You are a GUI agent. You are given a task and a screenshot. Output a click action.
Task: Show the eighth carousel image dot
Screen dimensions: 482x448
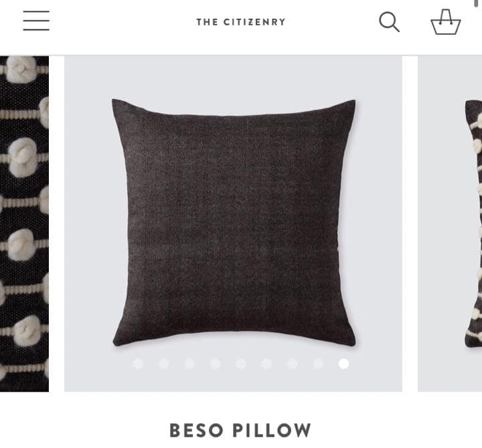(318, 364)
